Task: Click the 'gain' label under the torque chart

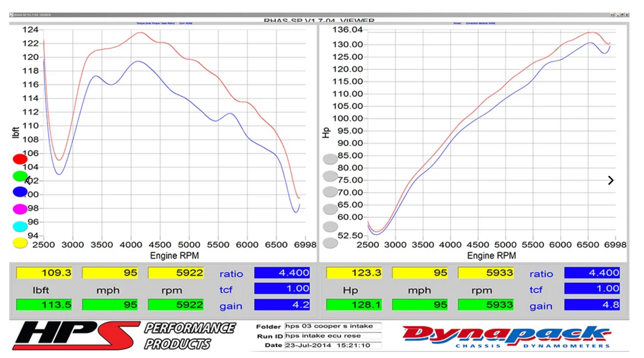Action: pyautogui.click(x=231, y=306)
